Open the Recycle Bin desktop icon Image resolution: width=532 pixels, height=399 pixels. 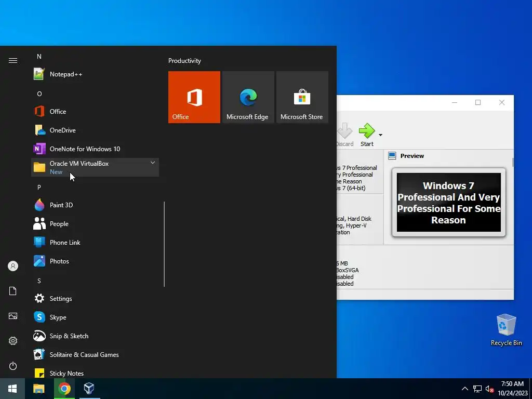coord(506,330)
